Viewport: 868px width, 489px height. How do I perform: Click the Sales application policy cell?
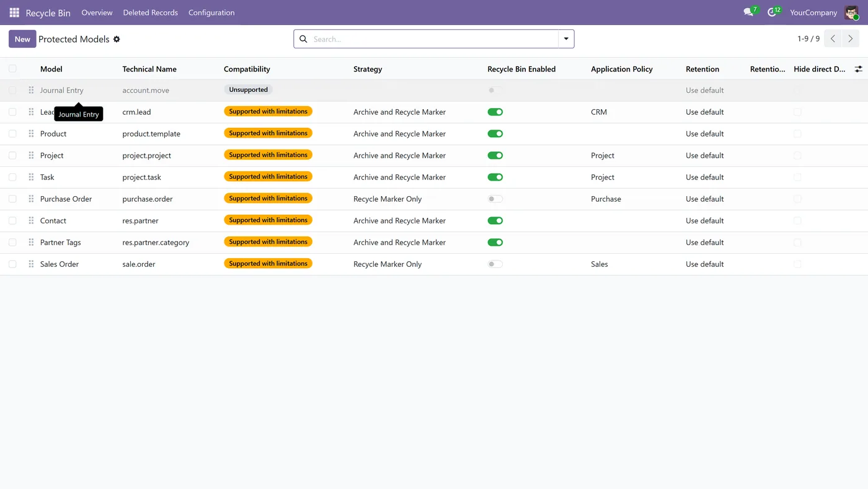600,264
